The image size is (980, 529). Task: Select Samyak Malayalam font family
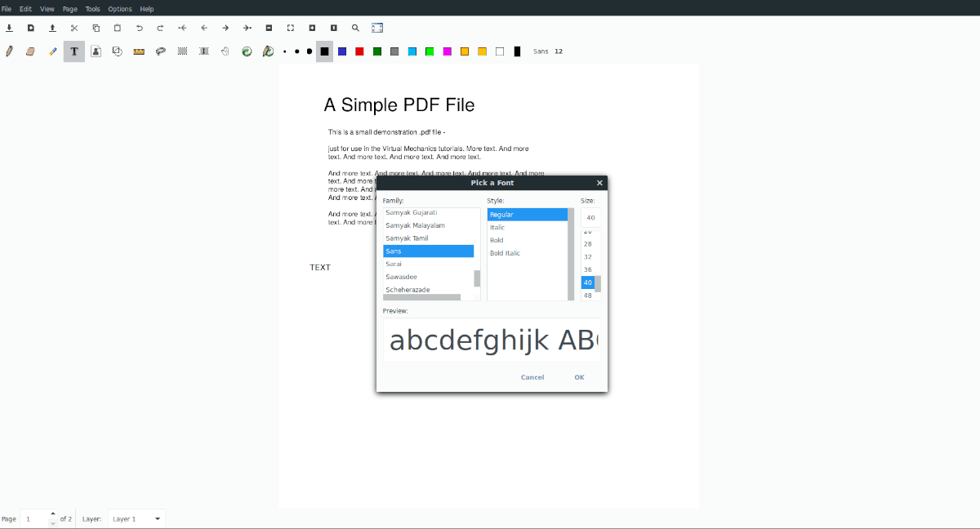click(x=429, y=225)
